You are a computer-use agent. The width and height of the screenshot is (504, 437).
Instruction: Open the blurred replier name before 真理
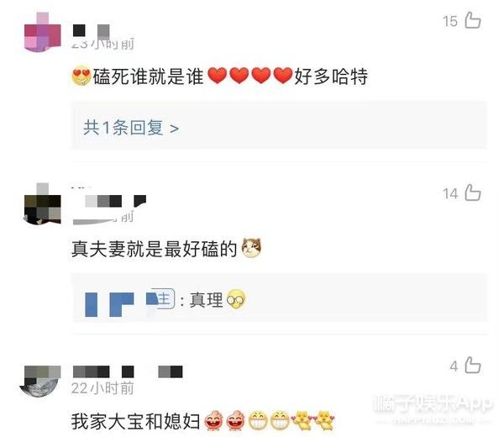pos(130,303)
